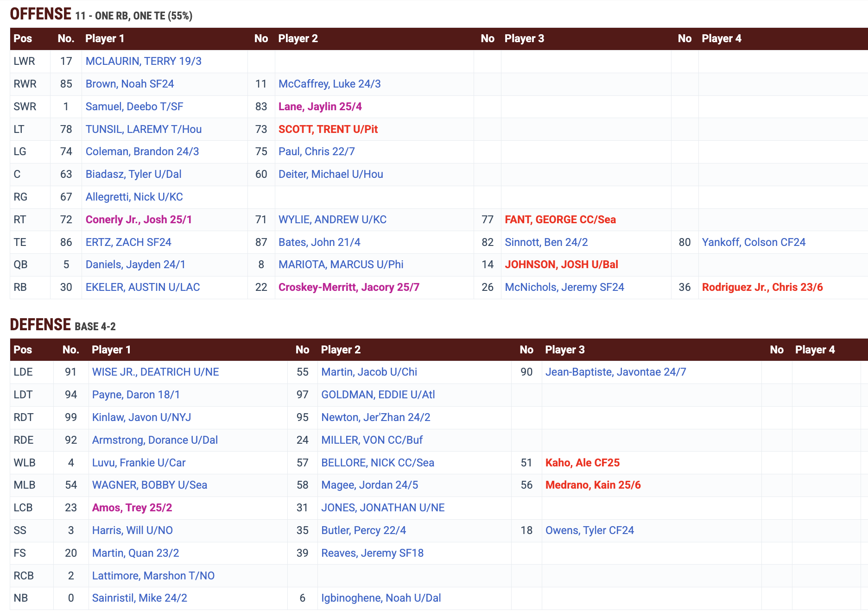Select Deiter, Michael U/Hou link
This screenshot has height=616, width=868.
point(330,174)
